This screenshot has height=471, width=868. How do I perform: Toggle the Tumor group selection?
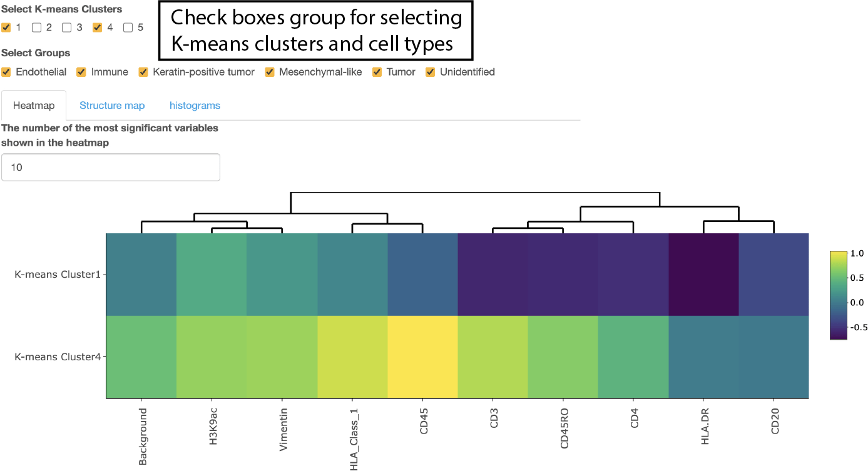point(377,72)
